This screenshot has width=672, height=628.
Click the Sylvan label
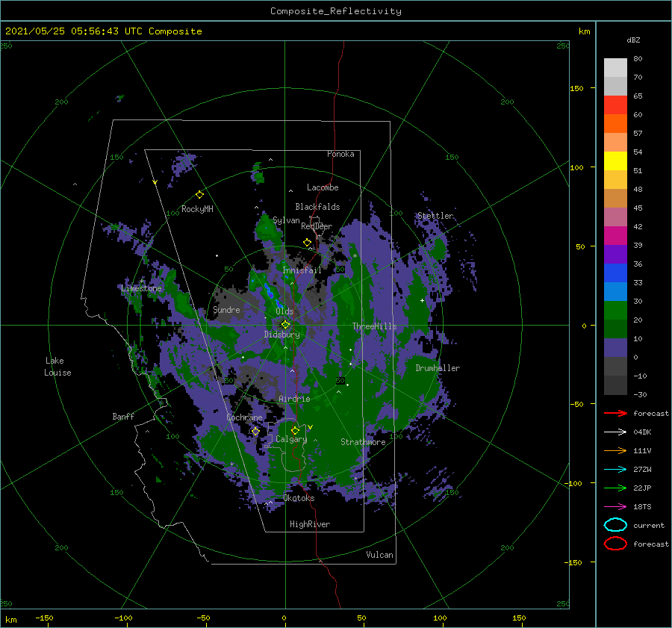pyautogui.click(x=286, y=220)
